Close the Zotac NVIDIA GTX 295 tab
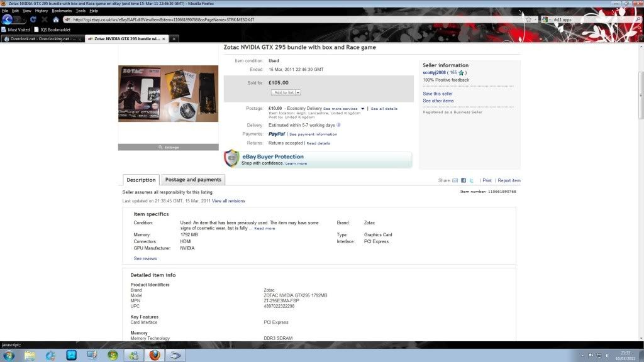 tap(164, 39)
